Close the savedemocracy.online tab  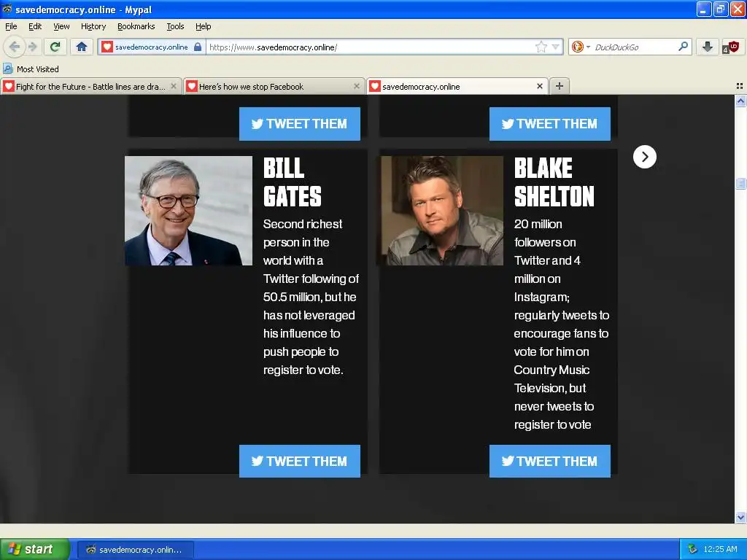[539, 86]
